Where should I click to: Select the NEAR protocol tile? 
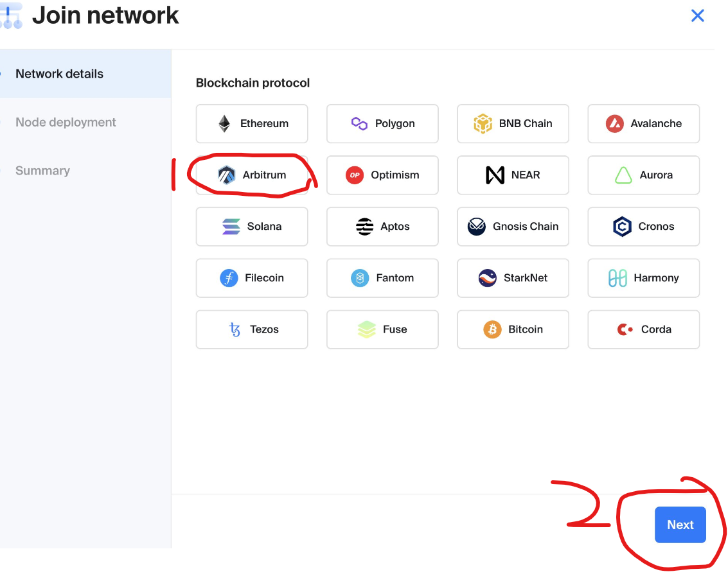pos(513,175)
